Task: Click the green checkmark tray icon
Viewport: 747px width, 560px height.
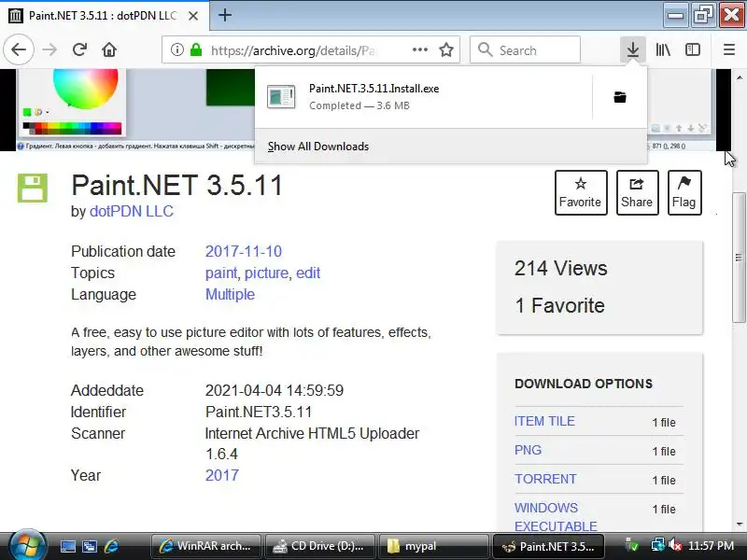Action: click(x=632, y=545)
